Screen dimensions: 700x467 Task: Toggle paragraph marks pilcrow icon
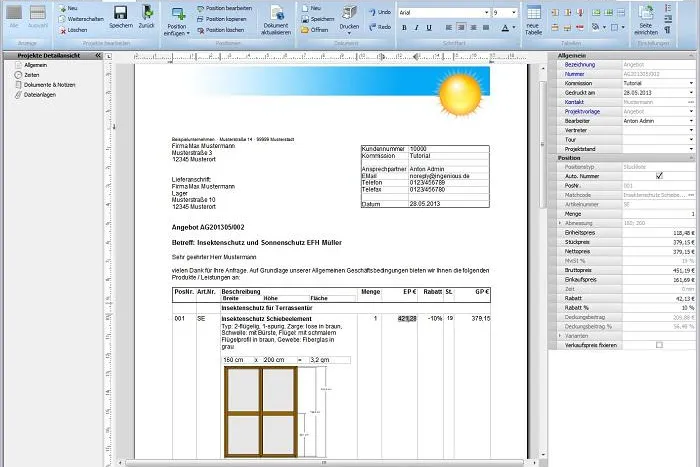click(x=667, y=30)
